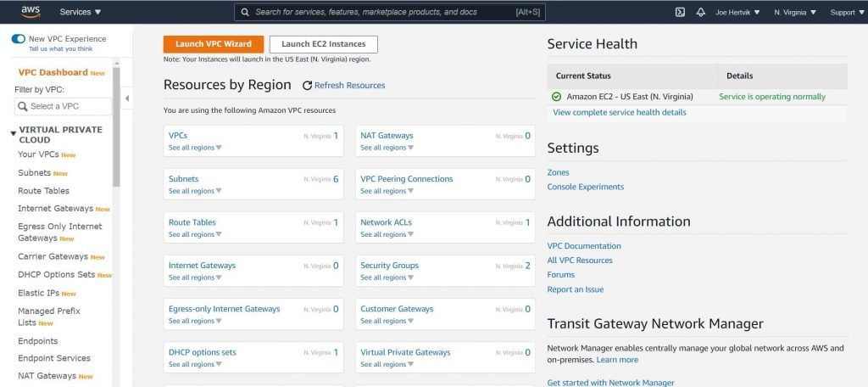Open VPC Dashboard in sidebar
The height and width of the screenshot is (387, 868).
tap(53, 73)
